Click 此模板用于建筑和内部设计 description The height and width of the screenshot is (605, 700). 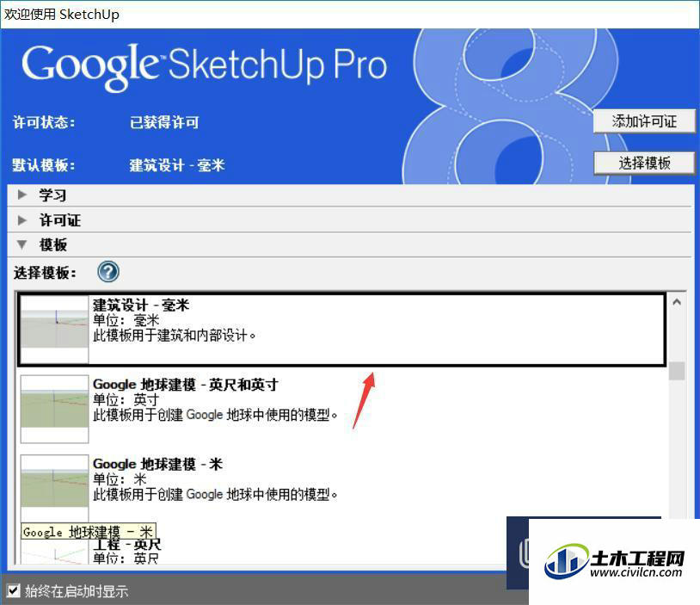tap(174, 335)
